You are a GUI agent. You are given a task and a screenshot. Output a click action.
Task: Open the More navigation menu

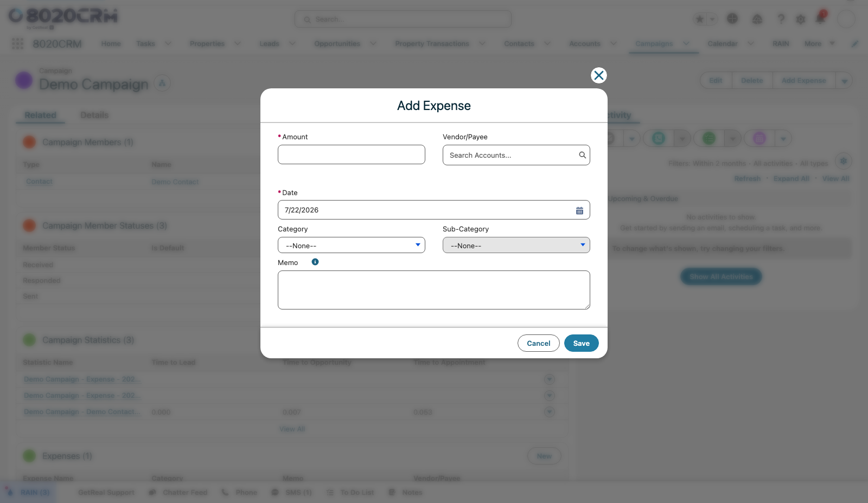819,43
